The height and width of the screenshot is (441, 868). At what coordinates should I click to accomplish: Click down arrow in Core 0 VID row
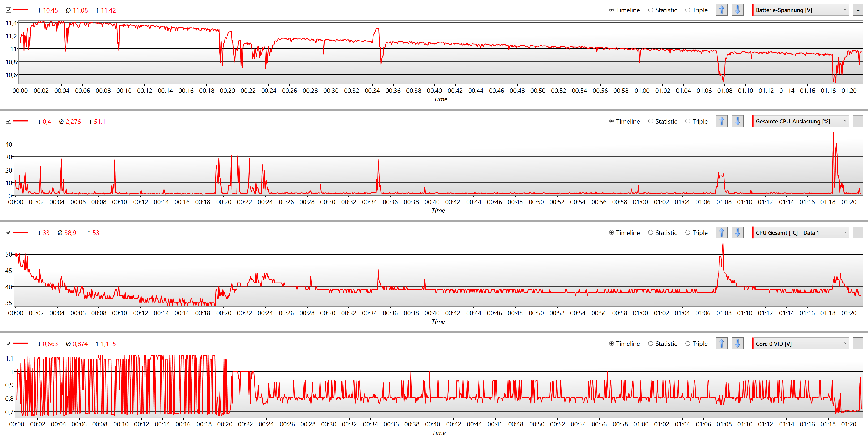click(x=737, y=344)
